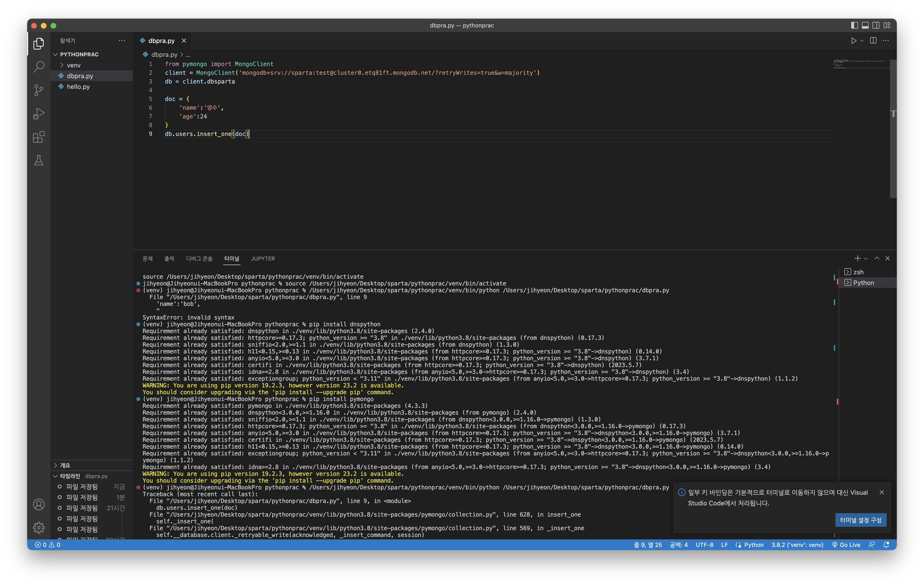Open the Manage gear menu

(39, 528)
